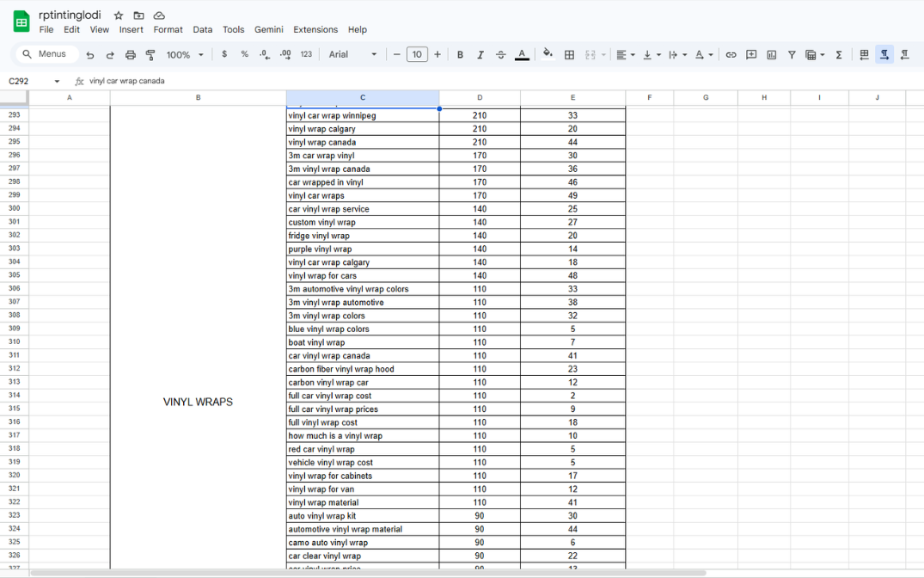
Task: Open the Data menu
Action: click(203, 29)
